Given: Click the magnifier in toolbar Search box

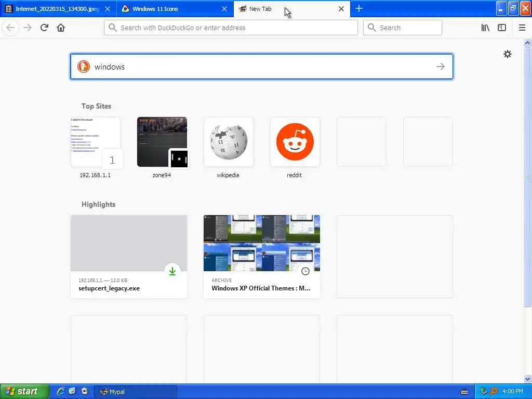Looking at the screenshot, I should pyautogui.click(x=372, y=28).
